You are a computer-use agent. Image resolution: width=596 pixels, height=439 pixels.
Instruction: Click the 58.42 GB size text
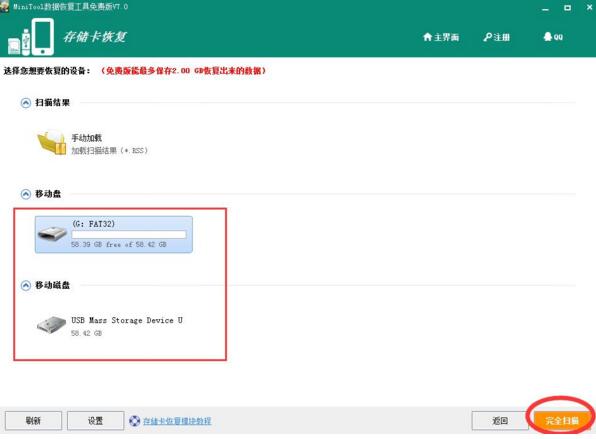coord(86,333)
